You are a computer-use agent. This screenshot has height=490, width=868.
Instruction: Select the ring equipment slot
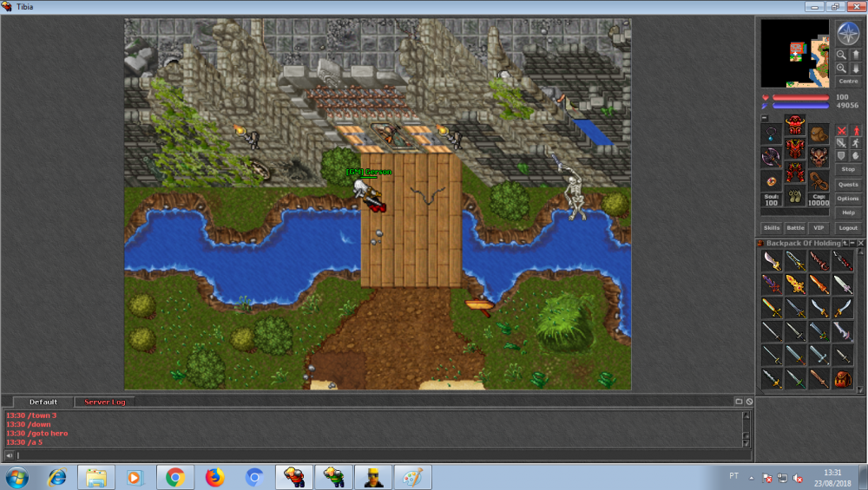(x=771, y=181)
